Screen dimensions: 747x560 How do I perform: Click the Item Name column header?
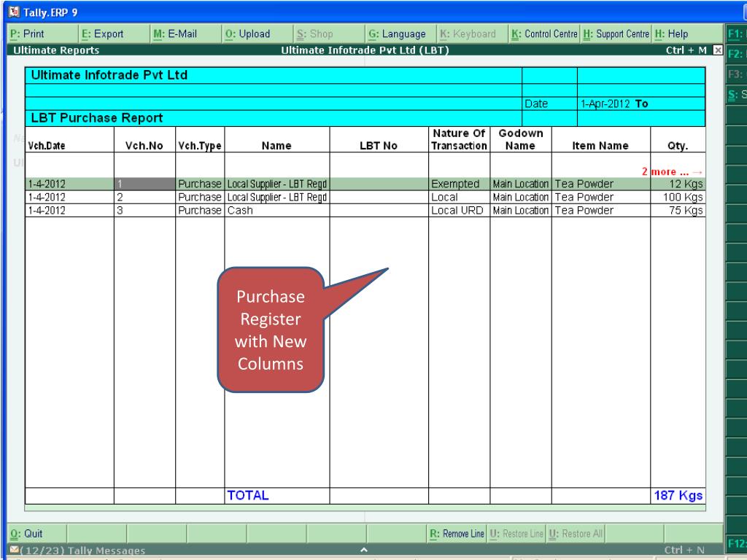pos(600,146)
